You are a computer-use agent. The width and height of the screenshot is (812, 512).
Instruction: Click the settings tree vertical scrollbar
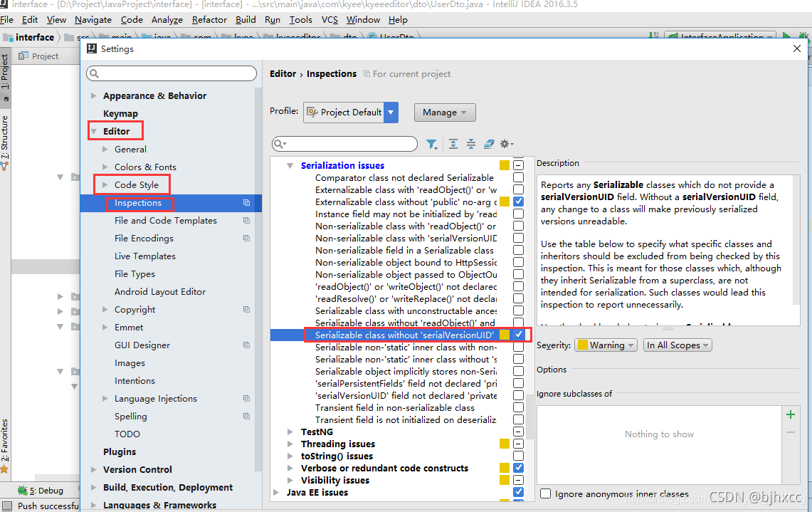258,280
